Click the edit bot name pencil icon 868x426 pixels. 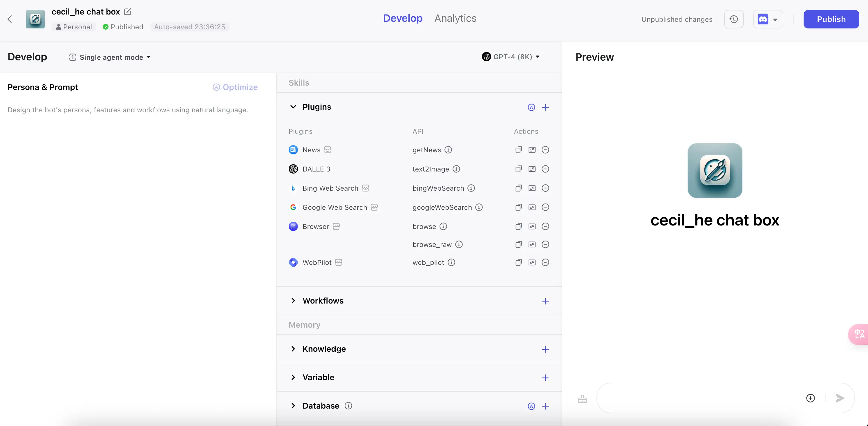pyautogui.click(x=127, y=12)
